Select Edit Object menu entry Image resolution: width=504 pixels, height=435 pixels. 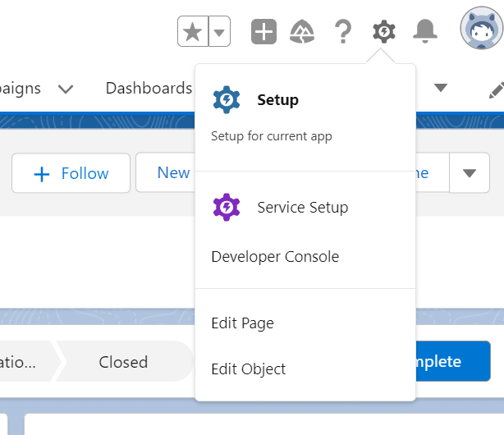[x=248, y=369]
